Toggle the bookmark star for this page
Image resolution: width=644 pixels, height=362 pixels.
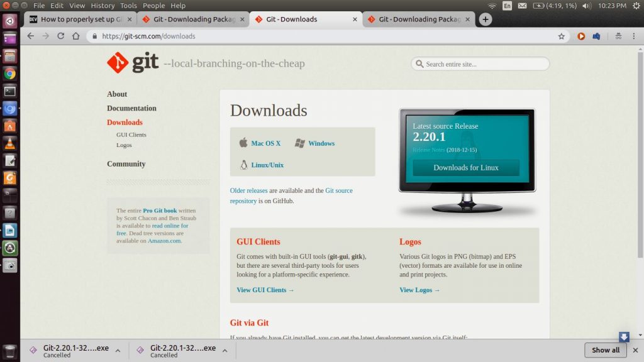tap(561, 36)
